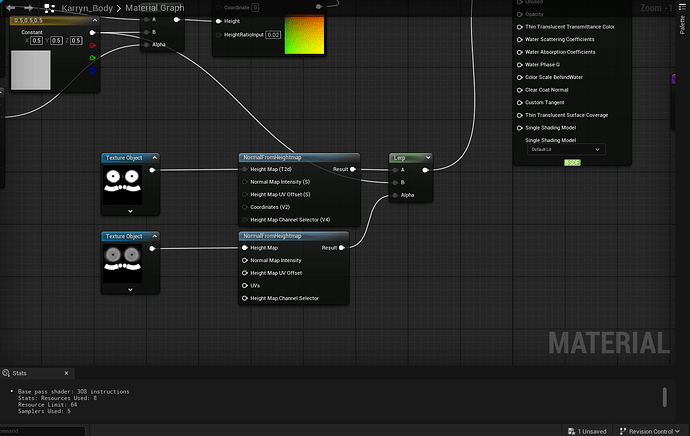Click the Color Scale BehindWater input pin

(520, 77)
